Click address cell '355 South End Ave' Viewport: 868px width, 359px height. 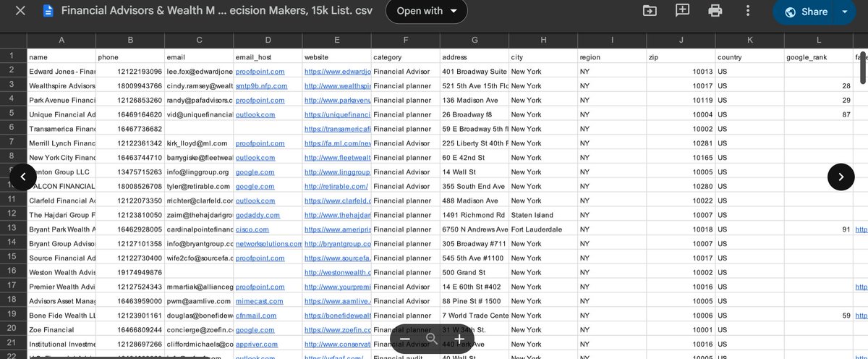(x=474, y=187)
